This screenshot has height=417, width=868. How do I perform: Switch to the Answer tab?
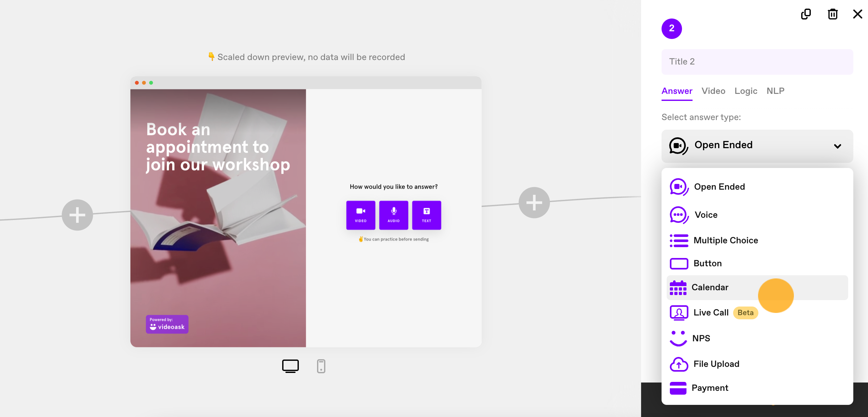point(677,91)
